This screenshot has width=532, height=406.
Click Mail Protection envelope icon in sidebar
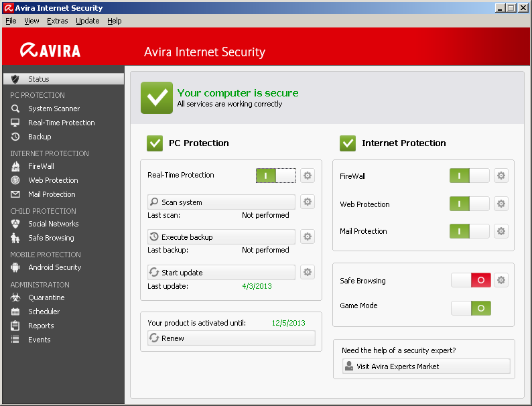[x=15, y=194]
